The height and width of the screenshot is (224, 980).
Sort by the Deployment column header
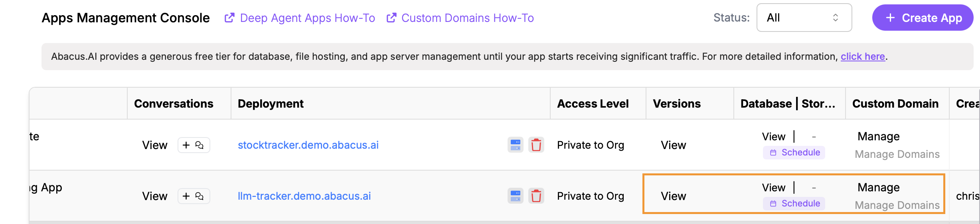point(271,104)
